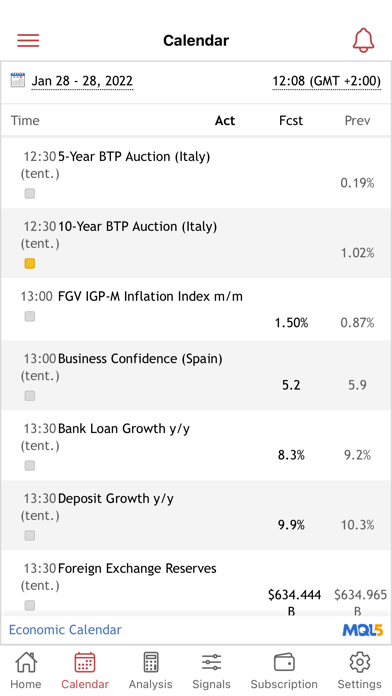392x696 pixels.
Task: Toggle checkbox for 5-Year BTP Auction
Action: pos(30,194)
